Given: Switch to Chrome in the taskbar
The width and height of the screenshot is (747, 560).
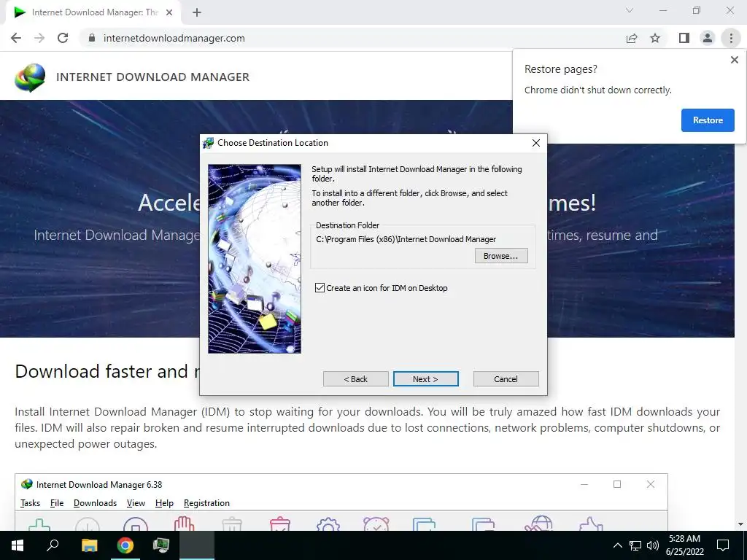Looking at the screenshot, I should tap(125, 545).
